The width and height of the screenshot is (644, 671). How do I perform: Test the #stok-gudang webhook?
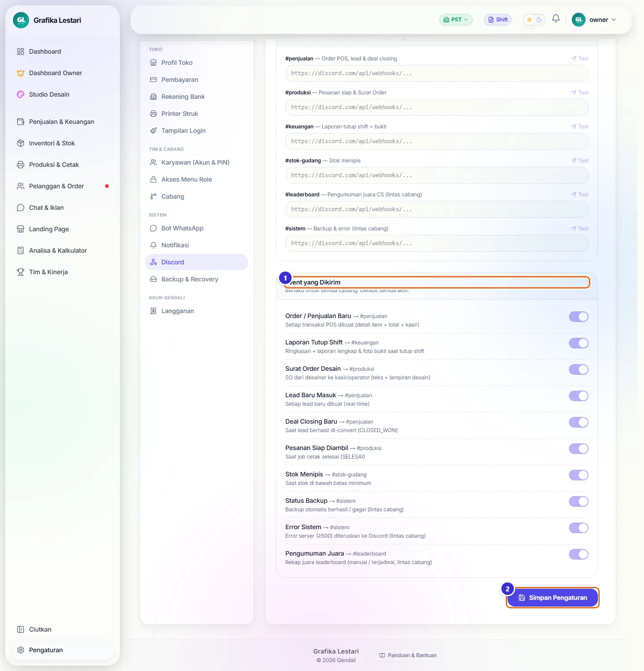580,161
